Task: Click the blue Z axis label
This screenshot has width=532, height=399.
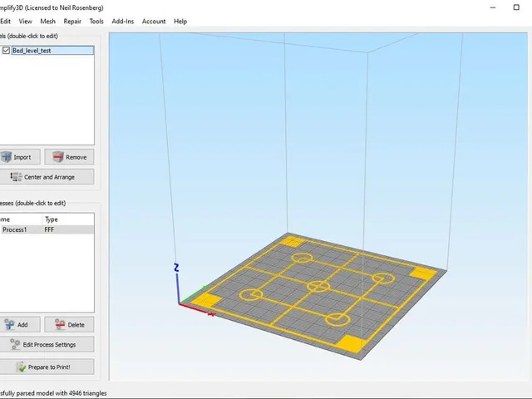Action: (176, 268)
